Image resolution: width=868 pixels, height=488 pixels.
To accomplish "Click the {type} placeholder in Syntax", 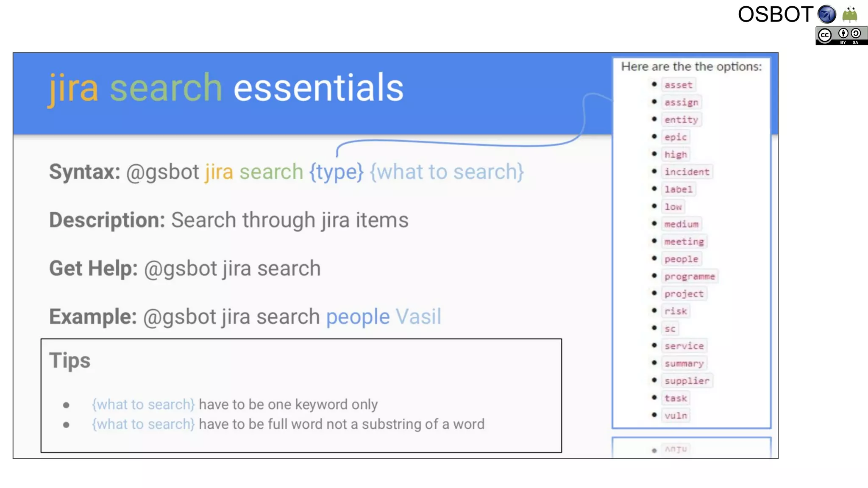I will pos(336,172).
